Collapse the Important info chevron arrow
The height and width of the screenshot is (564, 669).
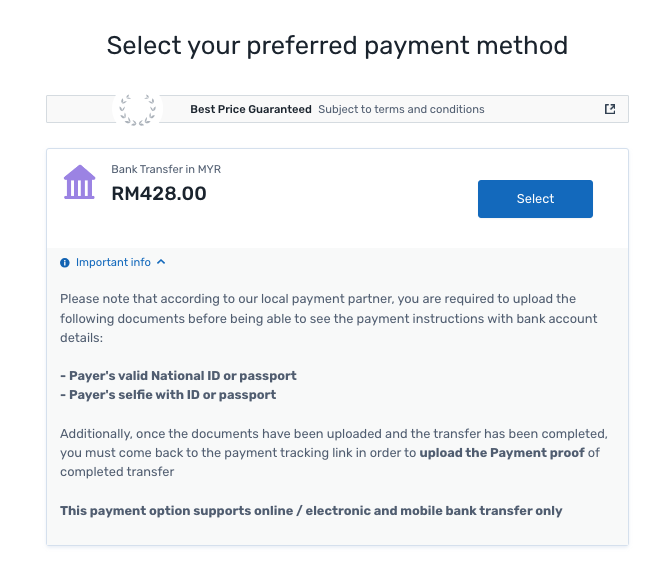pos(161,262)
